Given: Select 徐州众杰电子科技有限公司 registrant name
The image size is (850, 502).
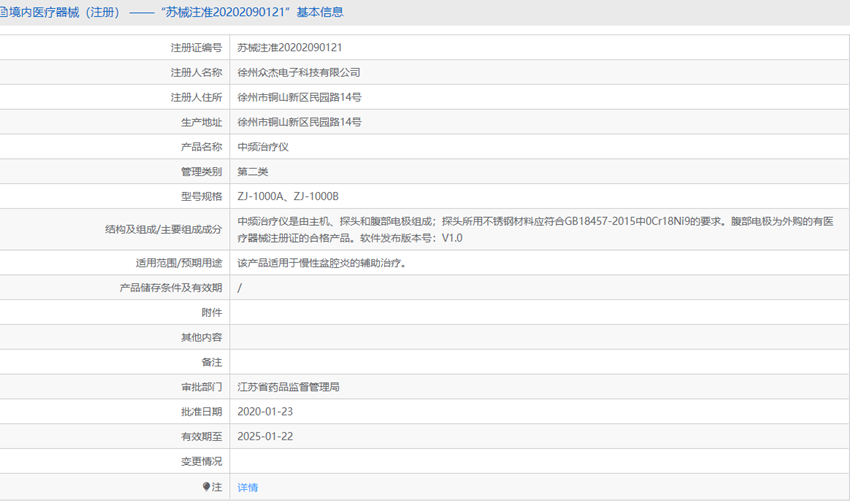Looking at the screenshot, I should click(x=299, y=73).
